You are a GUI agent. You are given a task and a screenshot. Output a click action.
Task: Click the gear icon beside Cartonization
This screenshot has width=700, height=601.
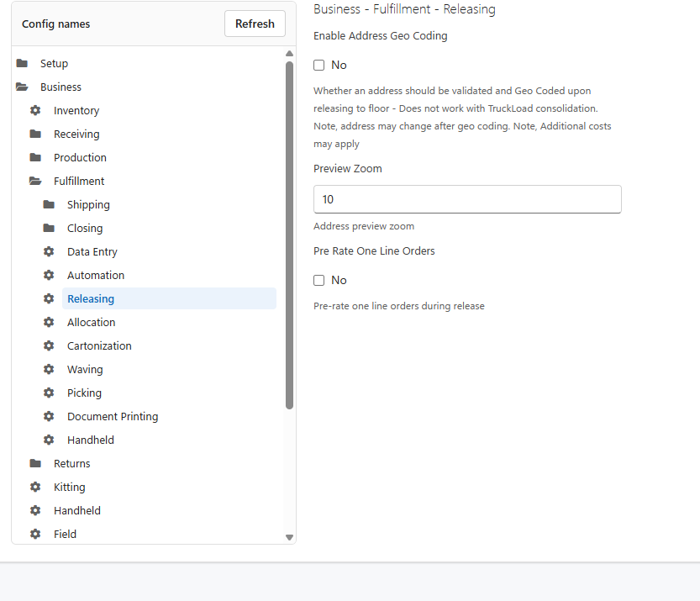tap(49, 345)
